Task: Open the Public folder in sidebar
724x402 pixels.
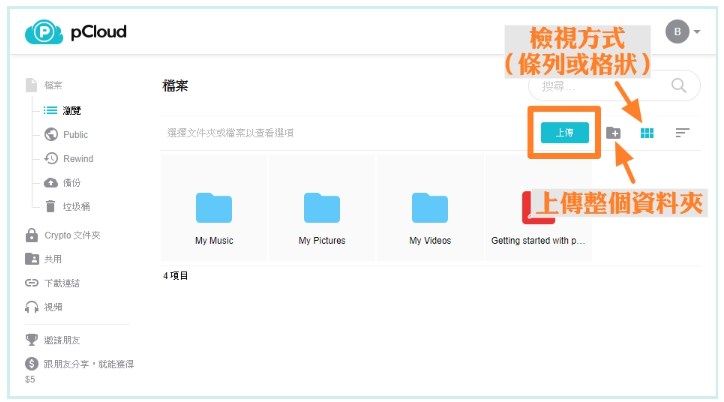Action: [75, 134]
